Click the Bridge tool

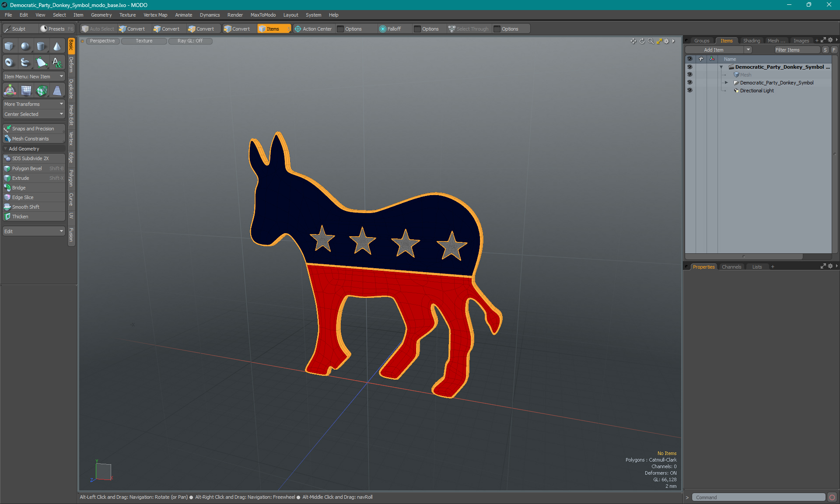click(x=34, y=188)
